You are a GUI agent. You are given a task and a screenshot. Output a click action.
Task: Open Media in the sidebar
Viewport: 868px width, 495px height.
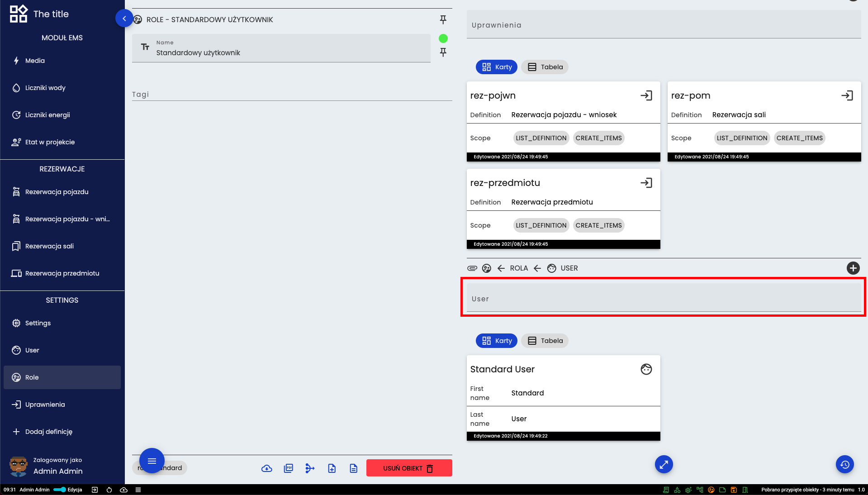point(62,61)
